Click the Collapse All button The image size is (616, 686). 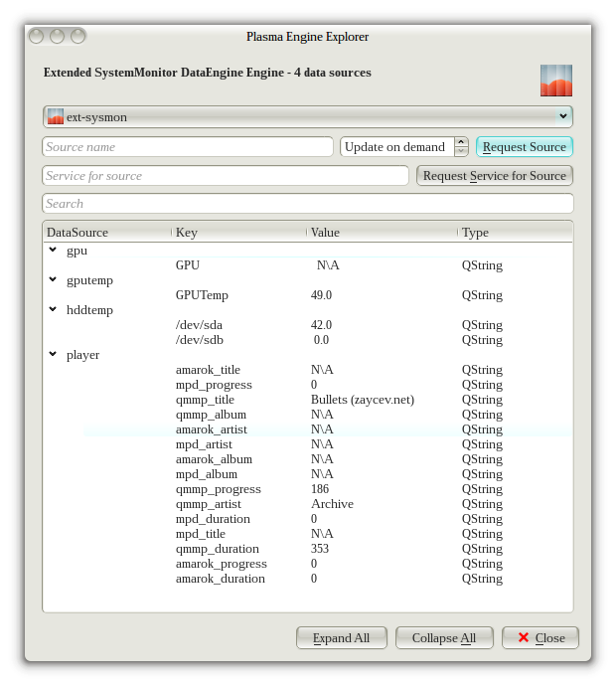pos(444,638)
